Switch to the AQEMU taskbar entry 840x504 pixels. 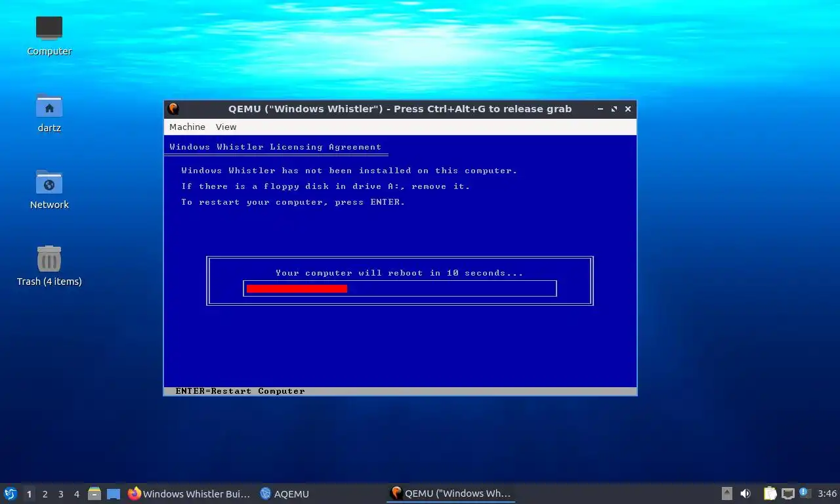tap(284, 493)
